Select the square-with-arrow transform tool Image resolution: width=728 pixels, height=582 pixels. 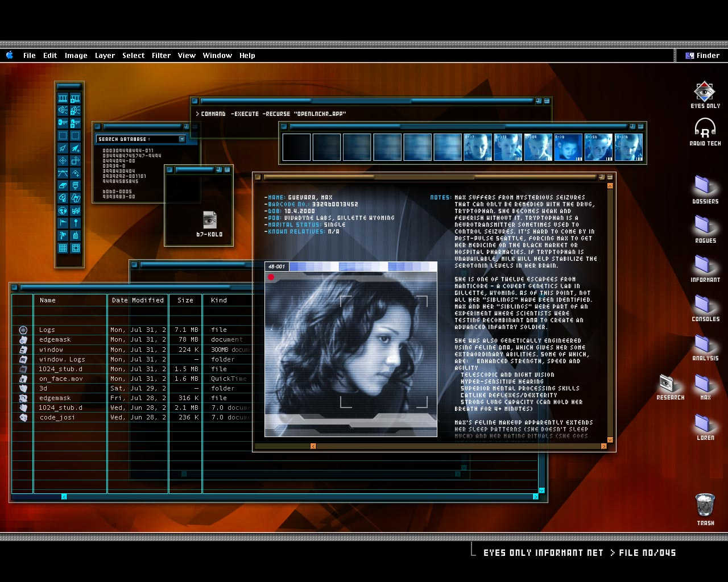76,160
